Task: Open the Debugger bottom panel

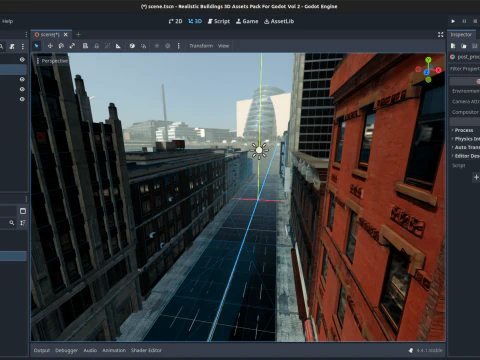Action: (66, 350)
